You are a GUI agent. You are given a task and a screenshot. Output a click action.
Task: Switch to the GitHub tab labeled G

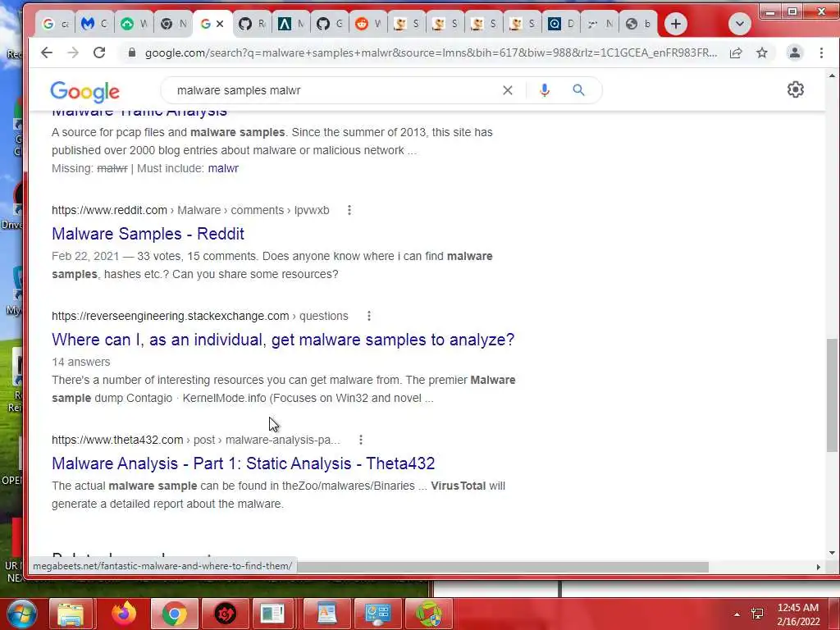329,24
